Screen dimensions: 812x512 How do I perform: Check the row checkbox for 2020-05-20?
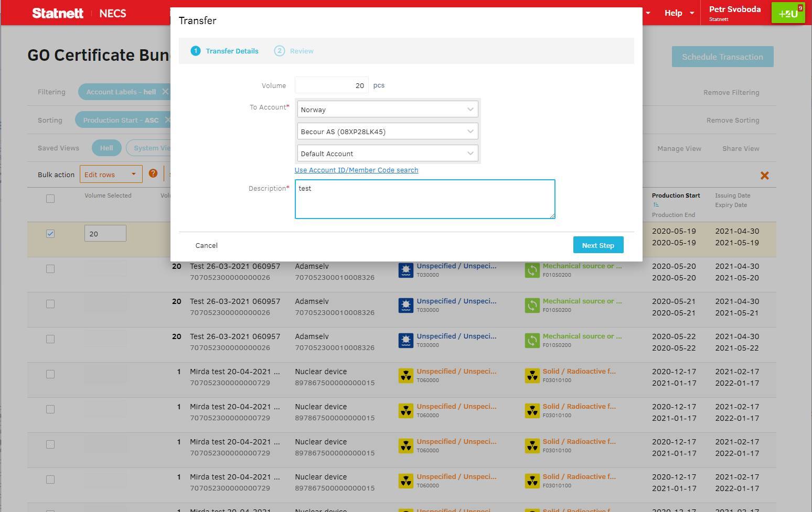(50, 269)
